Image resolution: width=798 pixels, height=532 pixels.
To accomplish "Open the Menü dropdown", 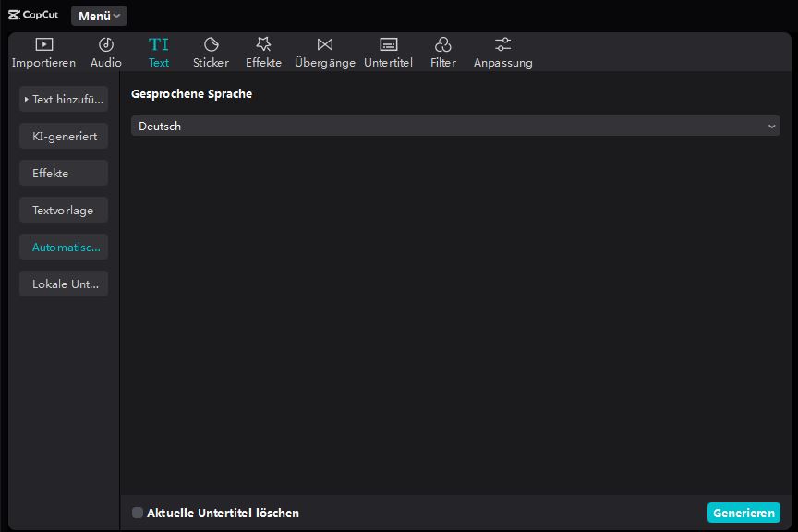I will (99, 16).
